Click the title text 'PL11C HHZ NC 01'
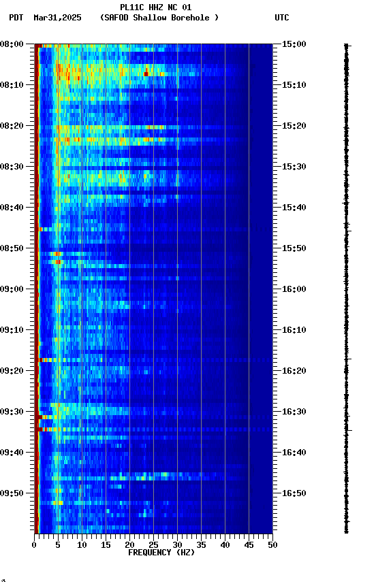The image size is (376, 588). [x=156, y=7]
